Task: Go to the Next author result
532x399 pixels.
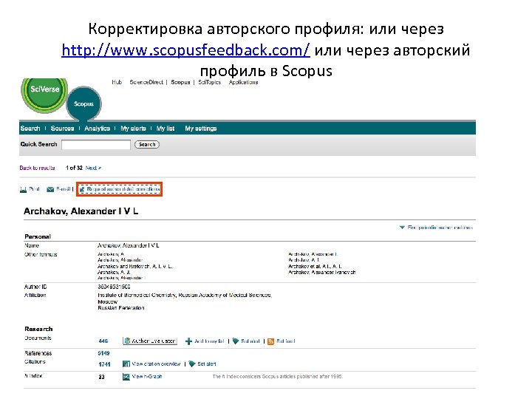Action: tap(93, 168)
